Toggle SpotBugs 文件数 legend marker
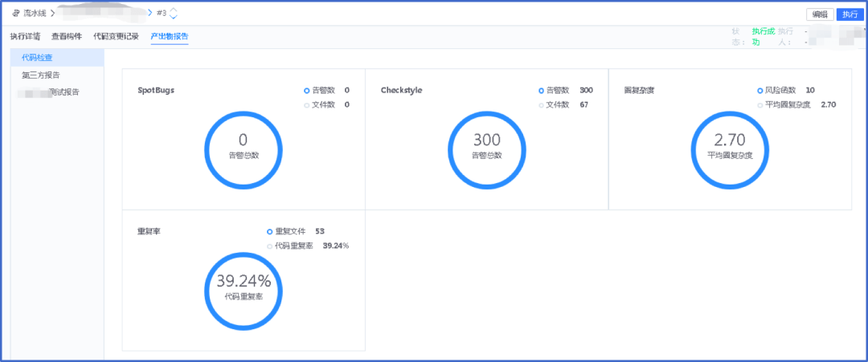This screenshot has width=868, height=362. pos(307,105)
